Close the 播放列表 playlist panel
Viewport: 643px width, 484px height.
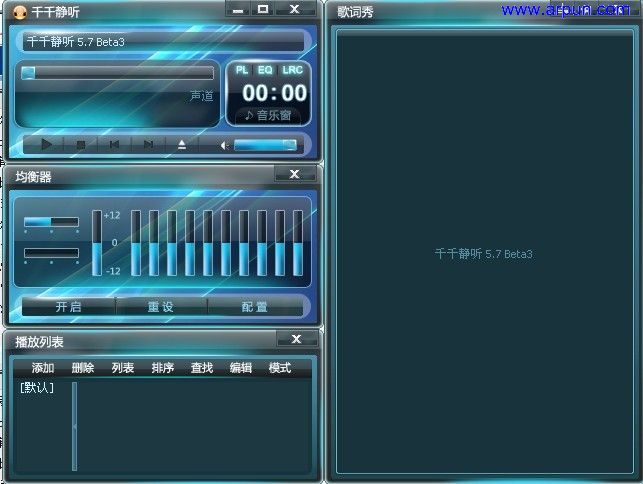coord(296,339)
